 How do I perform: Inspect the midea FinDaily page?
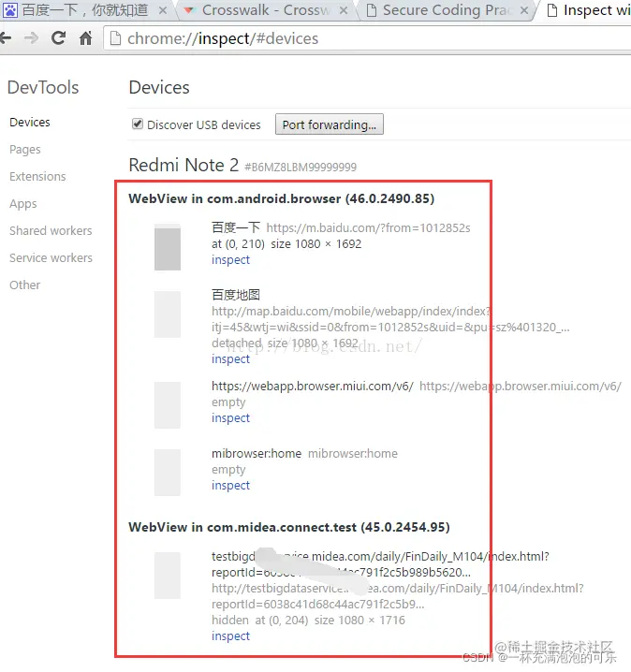click(230, 636)
